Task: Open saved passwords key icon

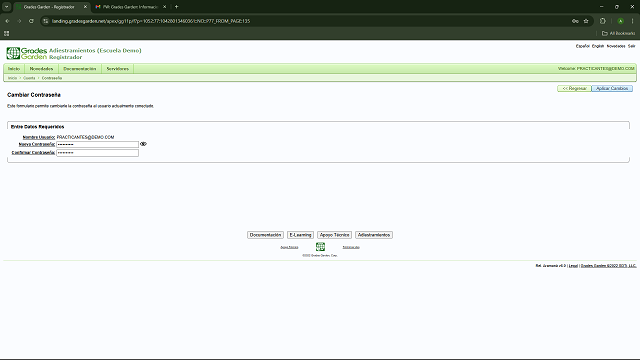Action: (x=575, y=21)
